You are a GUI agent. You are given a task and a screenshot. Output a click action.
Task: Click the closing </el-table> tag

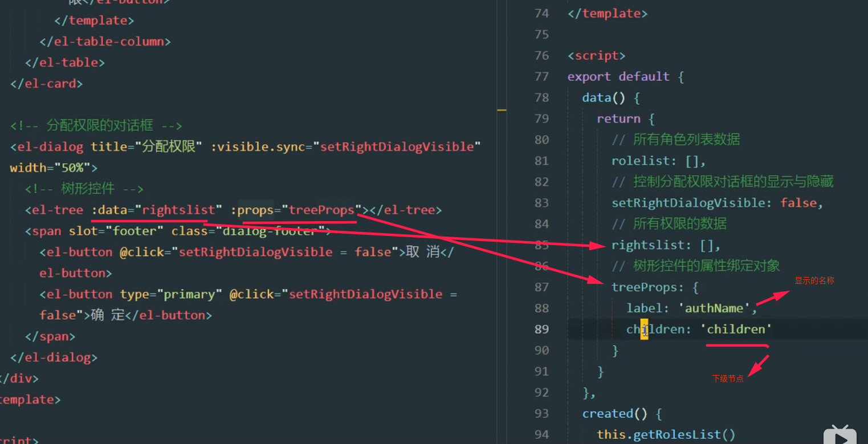click(65, 63)
